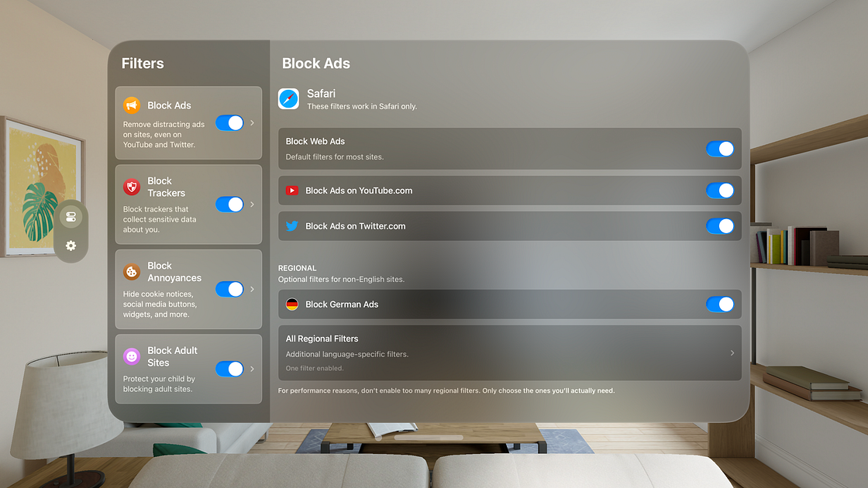Click 'Protect your child' description text

click(159, 384)
